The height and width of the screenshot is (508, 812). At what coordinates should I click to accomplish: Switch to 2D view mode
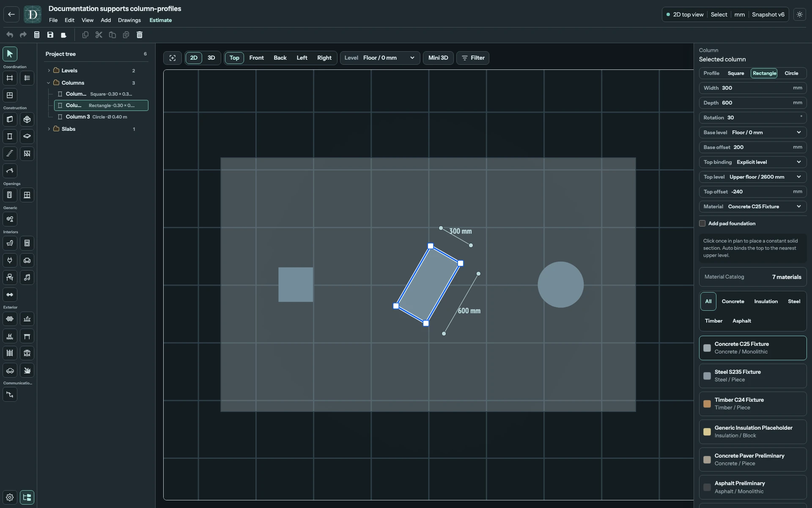[194, 58]
